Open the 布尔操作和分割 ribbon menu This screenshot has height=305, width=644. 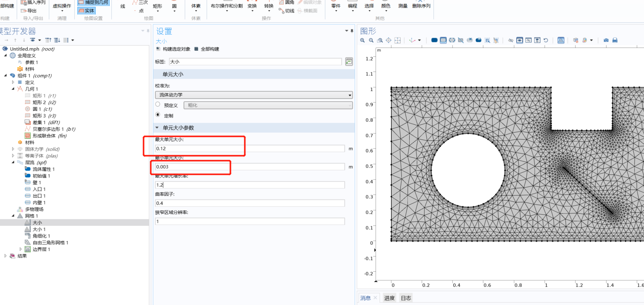[x=227, y=6]
